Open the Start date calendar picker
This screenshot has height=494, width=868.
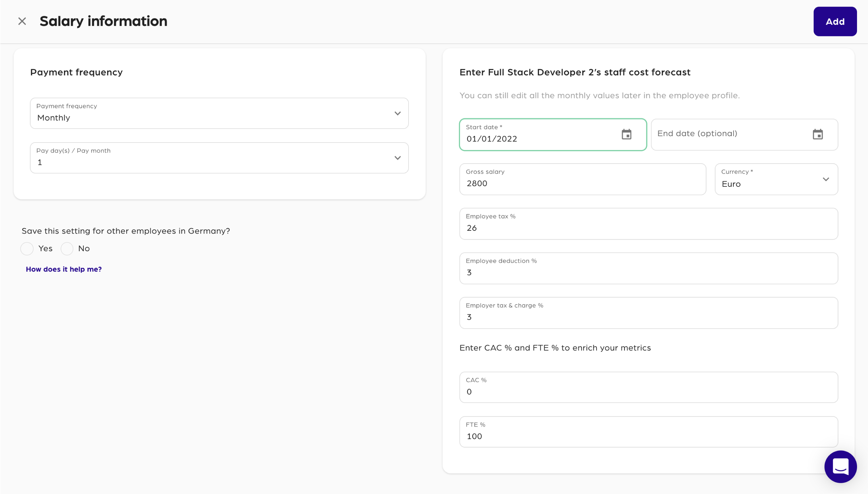click(626, 134)
